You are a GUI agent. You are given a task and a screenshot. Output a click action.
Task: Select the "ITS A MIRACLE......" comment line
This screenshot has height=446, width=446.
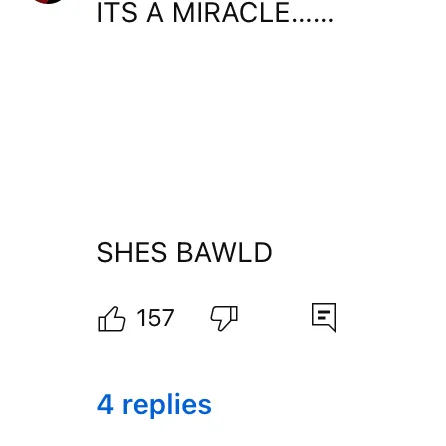215,13
